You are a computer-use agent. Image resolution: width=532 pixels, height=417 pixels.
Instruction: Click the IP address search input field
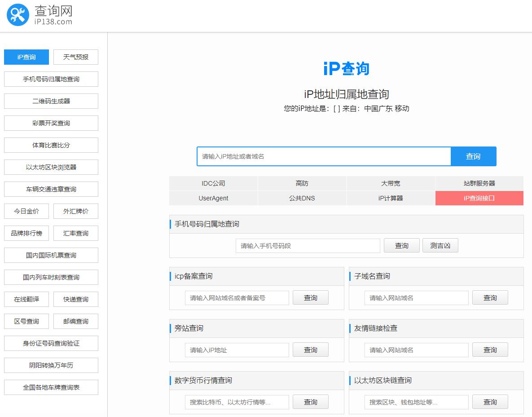[323, 156]
